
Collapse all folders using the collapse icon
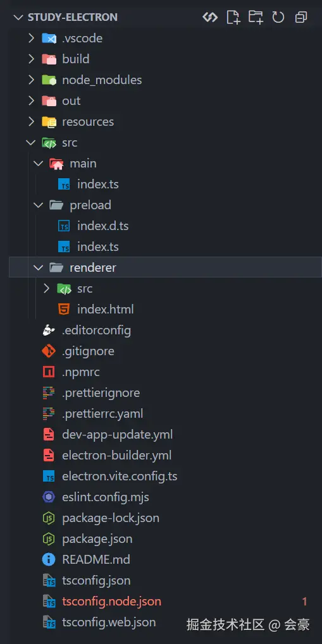pyautogui.click(x=301, y=17)
